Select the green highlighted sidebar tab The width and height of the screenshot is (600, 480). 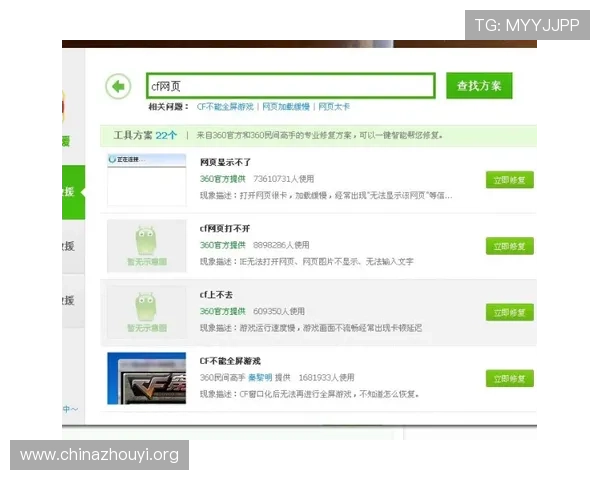pos(73,192)
